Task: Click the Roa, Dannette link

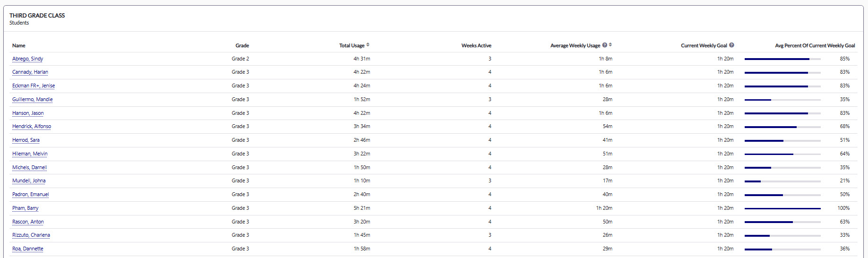Action: tap(27, 249)
